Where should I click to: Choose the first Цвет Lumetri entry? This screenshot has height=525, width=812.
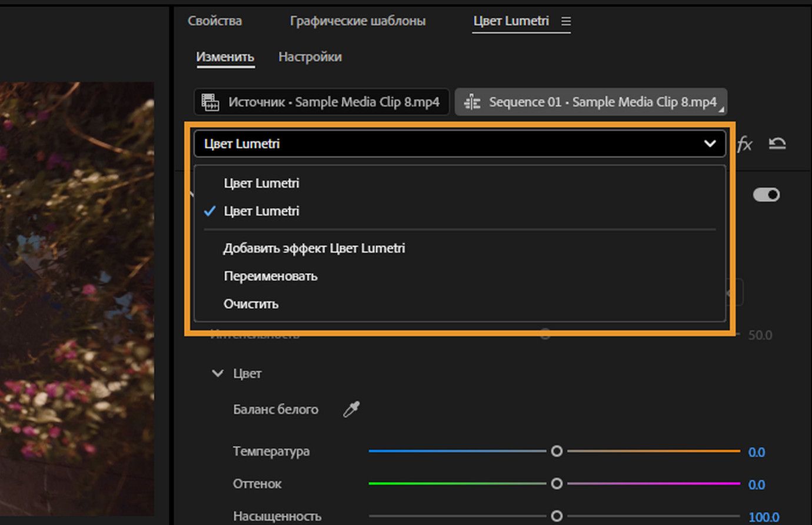[261, 183]
